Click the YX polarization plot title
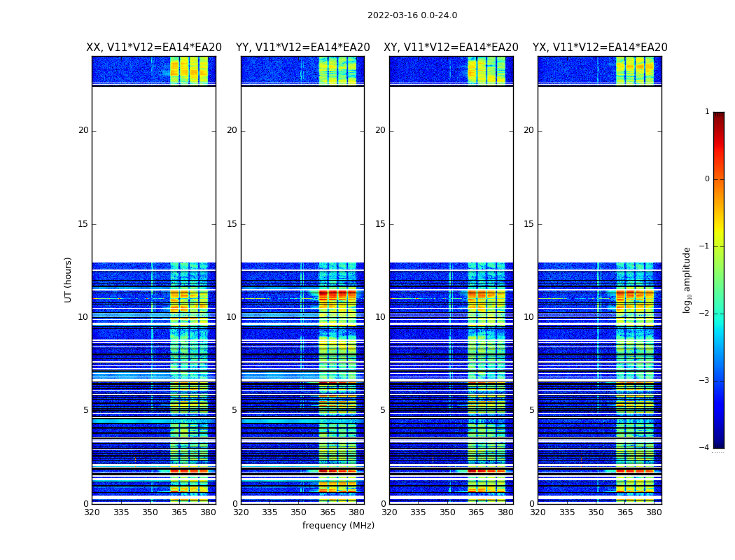 [600, 48]
